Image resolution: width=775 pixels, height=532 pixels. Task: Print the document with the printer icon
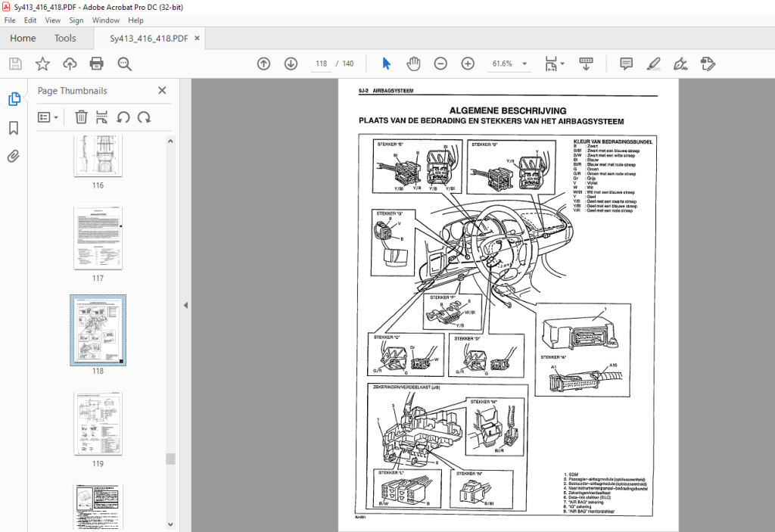96,64
